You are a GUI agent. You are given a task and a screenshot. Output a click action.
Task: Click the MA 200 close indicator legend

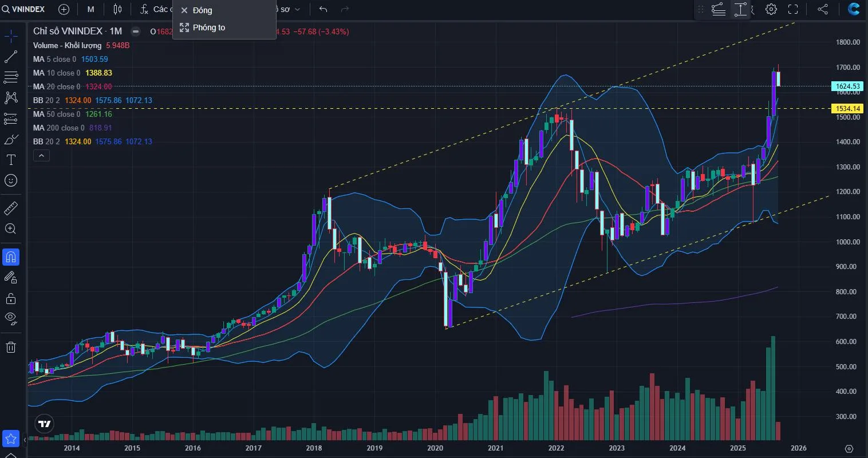[x=73, y=128]
